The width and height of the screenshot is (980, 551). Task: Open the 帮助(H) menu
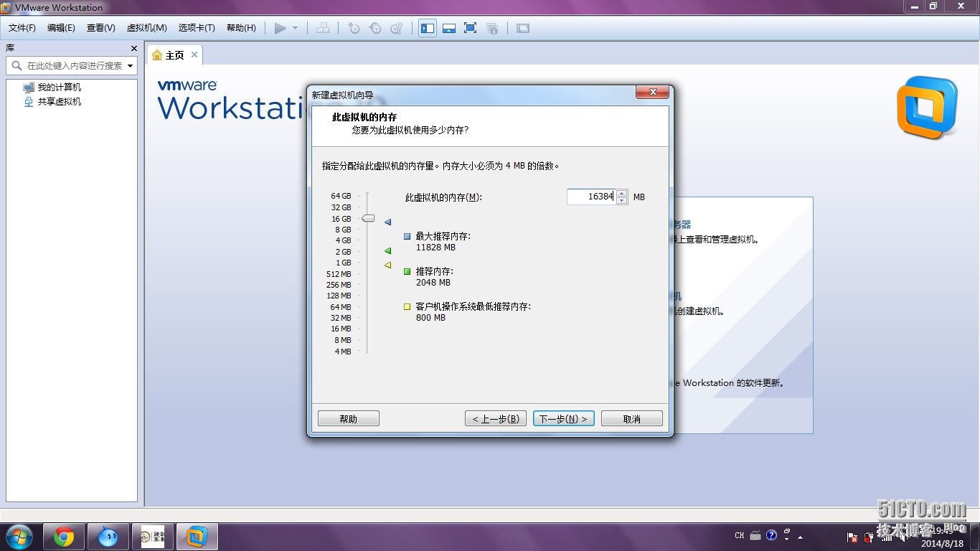coord(241,28)
